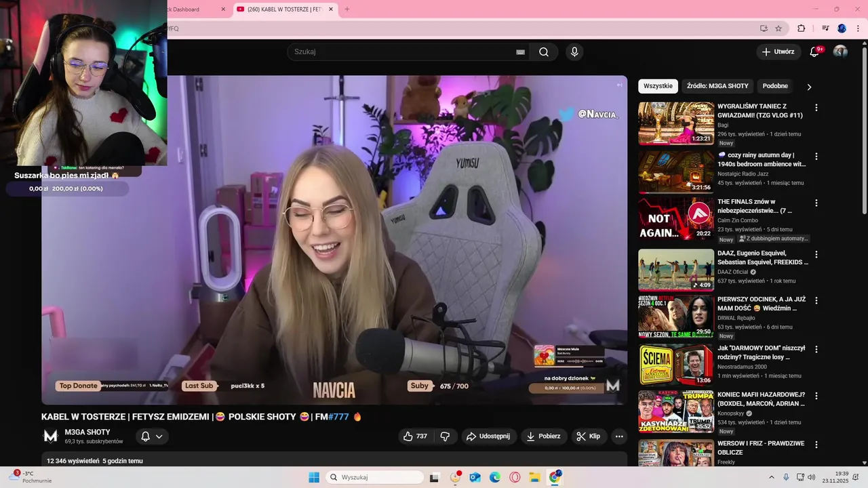
Task: Open Outlook from taskbar
Action: point(475,477)
